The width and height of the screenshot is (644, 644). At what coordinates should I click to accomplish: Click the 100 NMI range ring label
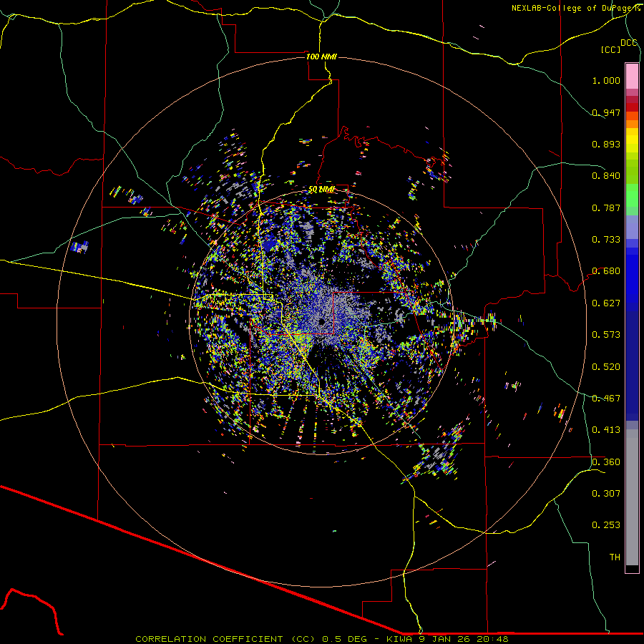[x=321, y=57]
